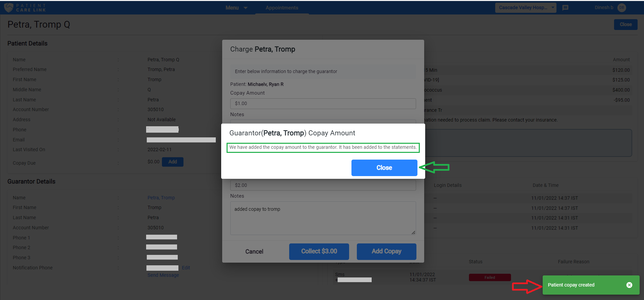This screenshot has height=300, width=644.
Task: Click the Patient: Michaelv, Ryan R text
Action: [257, 84]
